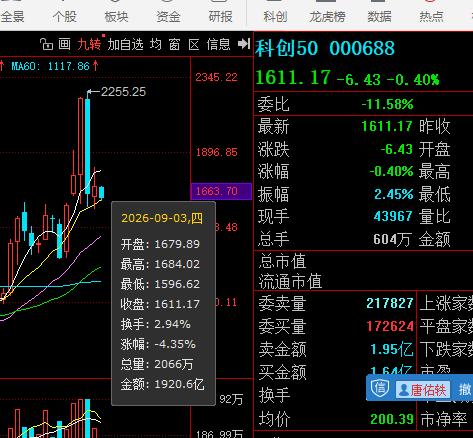
Task: Click the 委比 -11.58% value
Action: click(387, 104)
